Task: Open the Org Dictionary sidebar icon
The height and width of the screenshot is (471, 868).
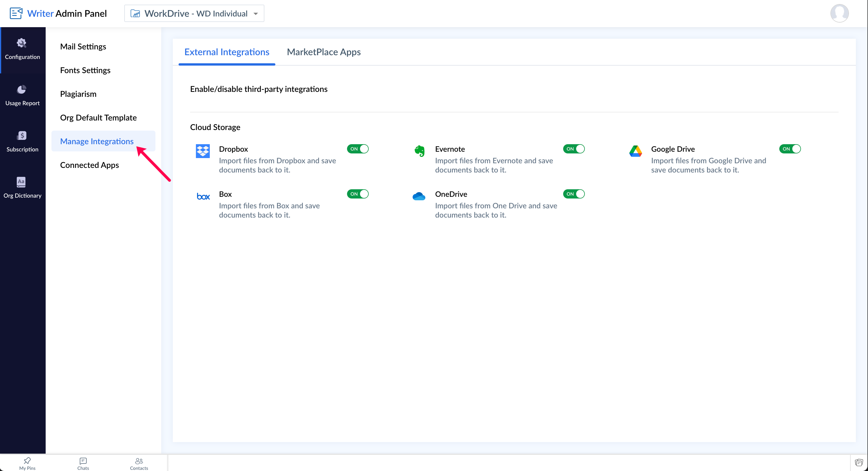Action: point(22,182)
